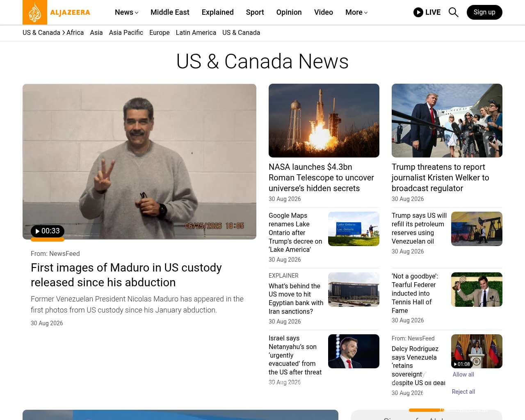Screen dimensions: 525x420
Task: Read the NASA Roman Telescope headline
Action: [322, 178]
